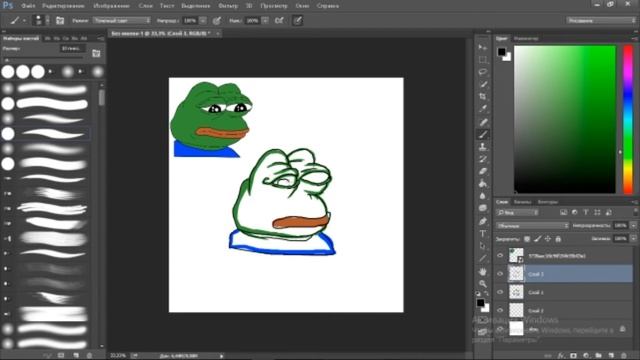Select the Type tool in the toolbox
The image size is (640, 360).
point(483,234)
